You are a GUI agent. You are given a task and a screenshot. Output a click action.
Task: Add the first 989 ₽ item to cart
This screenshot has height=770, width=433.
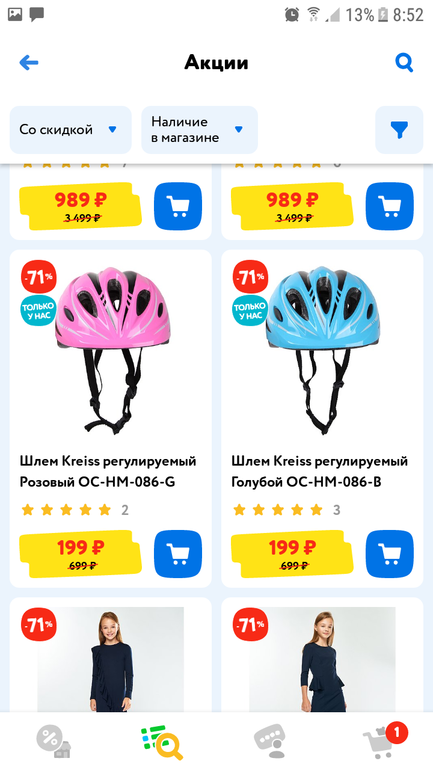[x=178, y=206]
